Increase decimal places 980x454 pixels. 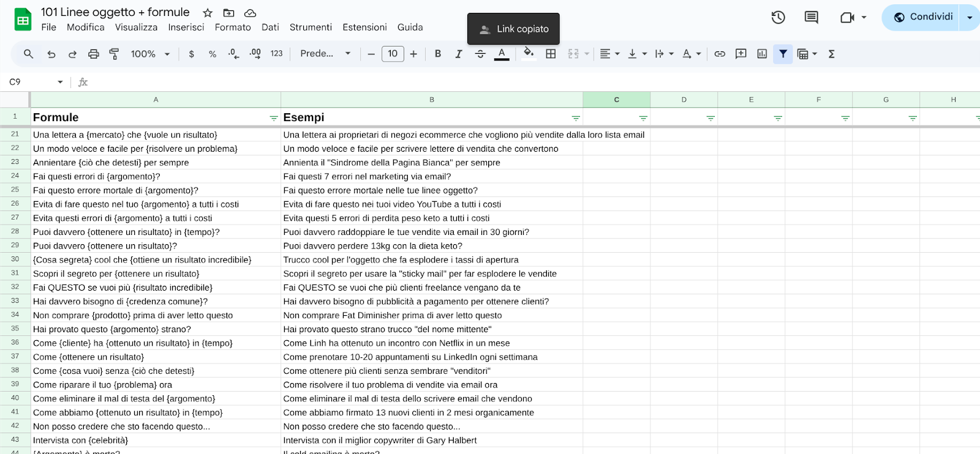point(255,54)
